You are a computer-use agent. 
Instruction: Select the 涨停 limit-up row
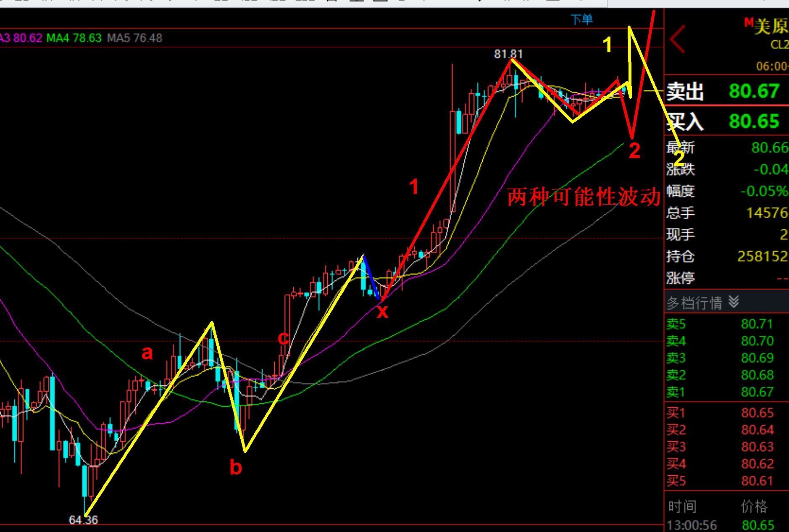point(726,278)
